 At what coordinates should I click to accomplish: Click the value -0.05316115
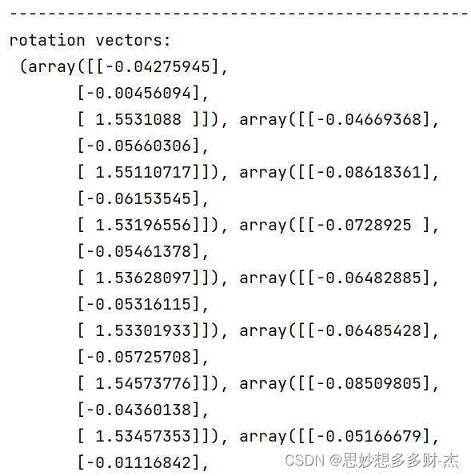pos(138,305)
